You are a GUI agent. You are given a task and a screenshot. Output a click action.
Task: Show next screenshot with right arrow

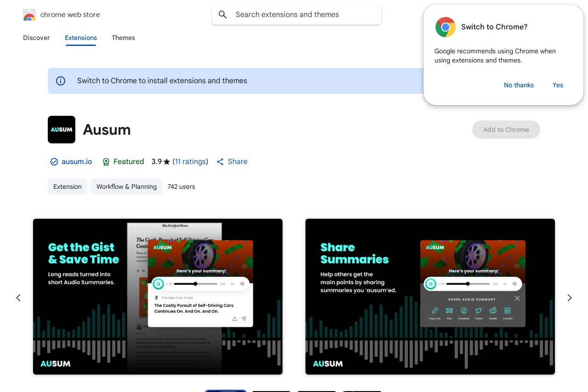click(x=570, y=298)
